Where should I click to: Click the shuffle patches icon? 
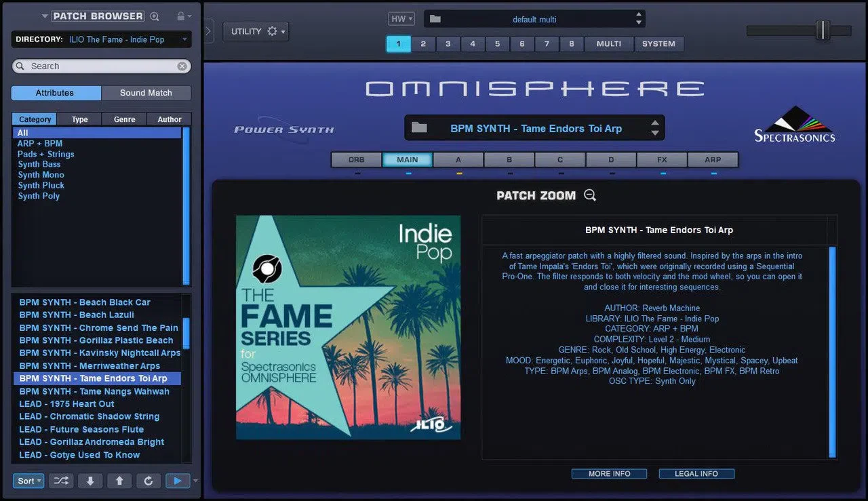tap(61, 481)
